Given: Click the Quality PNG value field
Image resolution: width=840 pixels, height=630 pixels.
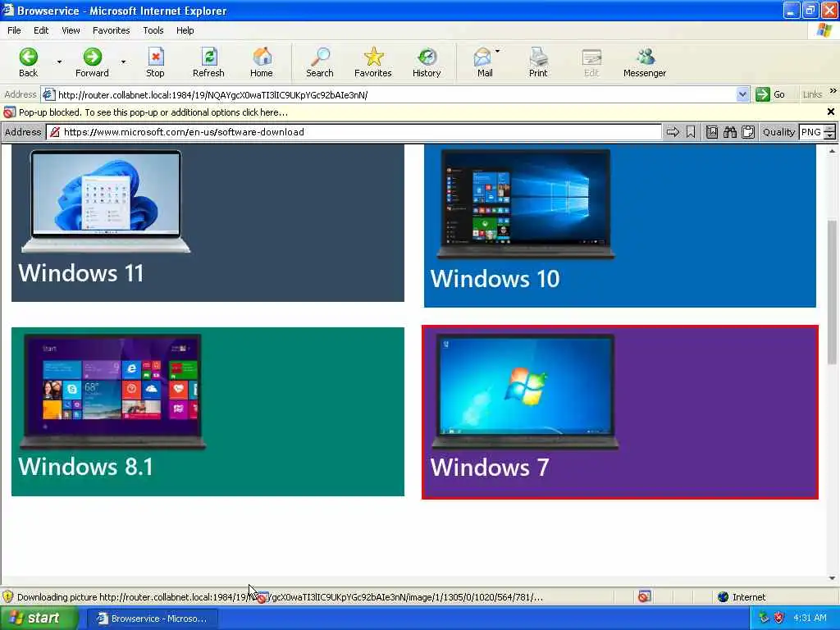Looking at the screenshot, I should point(811,132).
